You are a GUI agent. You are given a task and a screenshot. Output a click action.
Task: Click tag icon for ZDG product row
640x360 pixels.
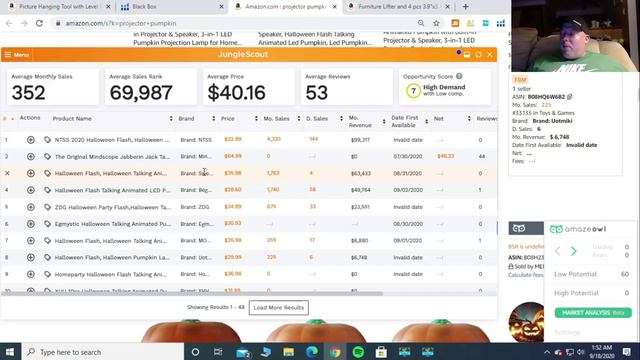click(47, 207)
